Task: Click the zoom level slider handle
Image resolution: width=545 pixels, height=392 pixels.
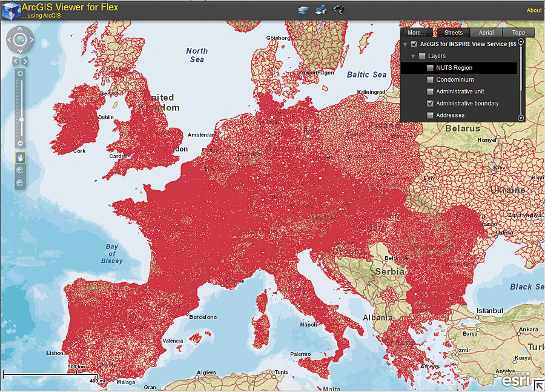Action: point(22,119)
